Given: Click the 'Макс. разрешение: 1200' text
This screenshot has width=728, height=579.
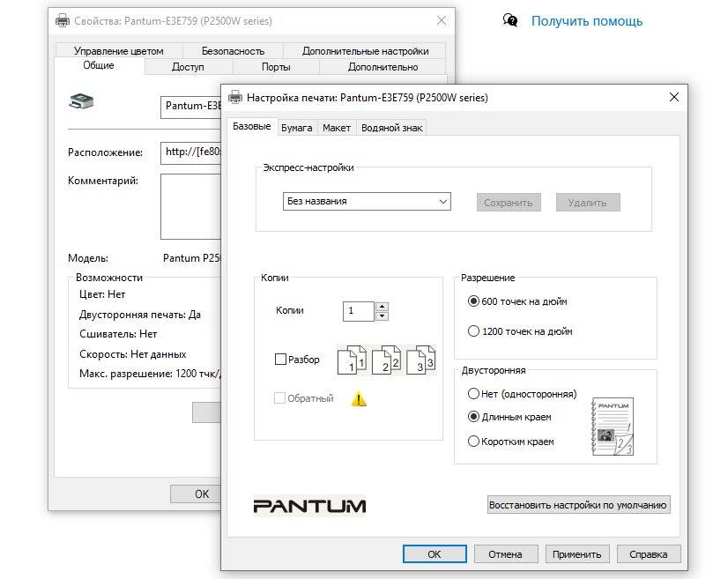Looking at the screenshot, I should tap(150, 374).
